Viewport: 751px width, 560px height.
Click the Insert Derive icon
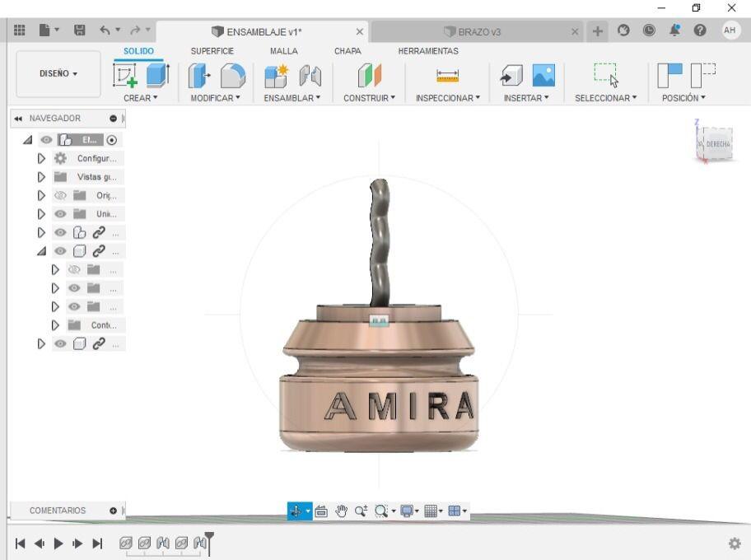tap(511, 76)
